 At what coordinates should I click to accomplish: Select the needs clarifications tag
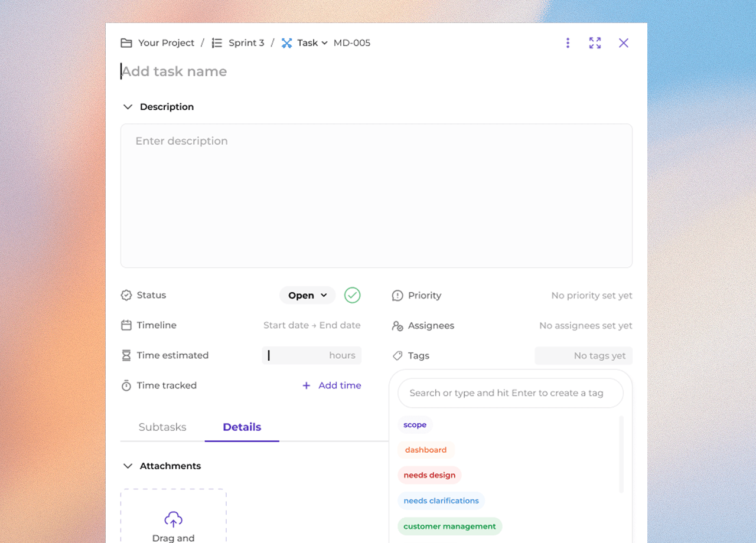coord(441,501)
